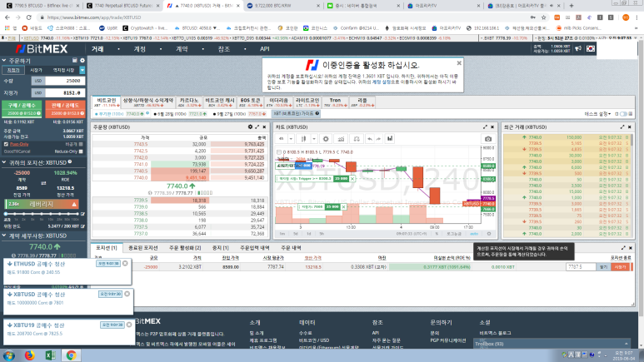This screenshot has width=644, height=362.
Task: Open Excel from the Windows taskbar
Action: pos(50,355)
